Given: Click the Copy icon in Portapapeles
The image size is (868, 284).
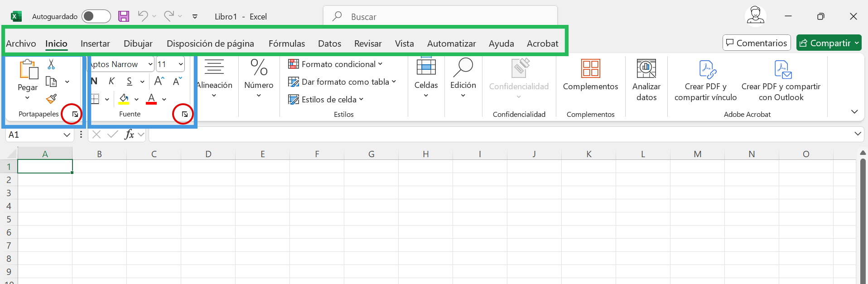Looking at the screenshot, I should click(x=51, y=82).
